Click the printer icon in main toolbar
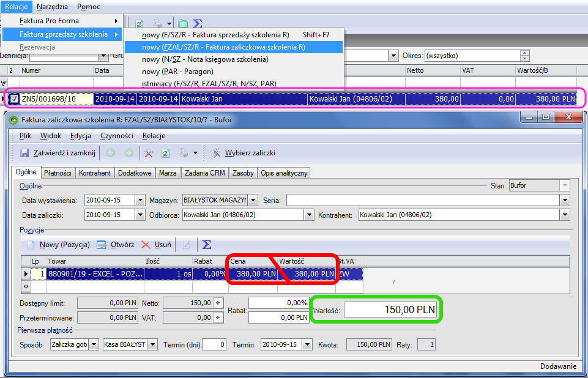 click(x=158, y=24)
